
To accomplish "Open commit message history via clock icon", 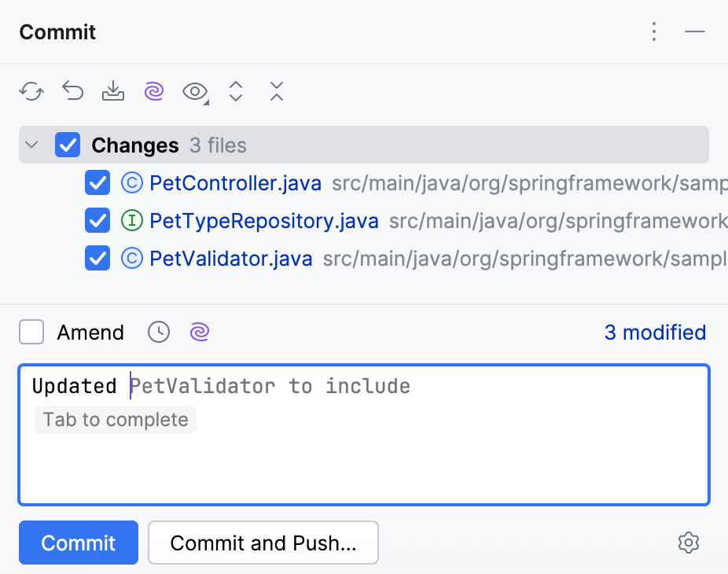I will pyautogui.click(x=158, y=332).
